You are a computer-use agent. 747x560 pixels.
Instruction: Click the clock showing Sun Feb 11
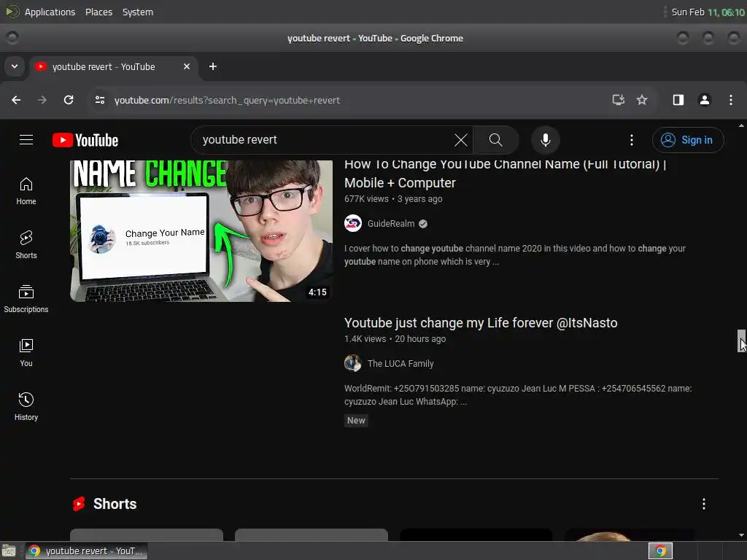point(708,12)
